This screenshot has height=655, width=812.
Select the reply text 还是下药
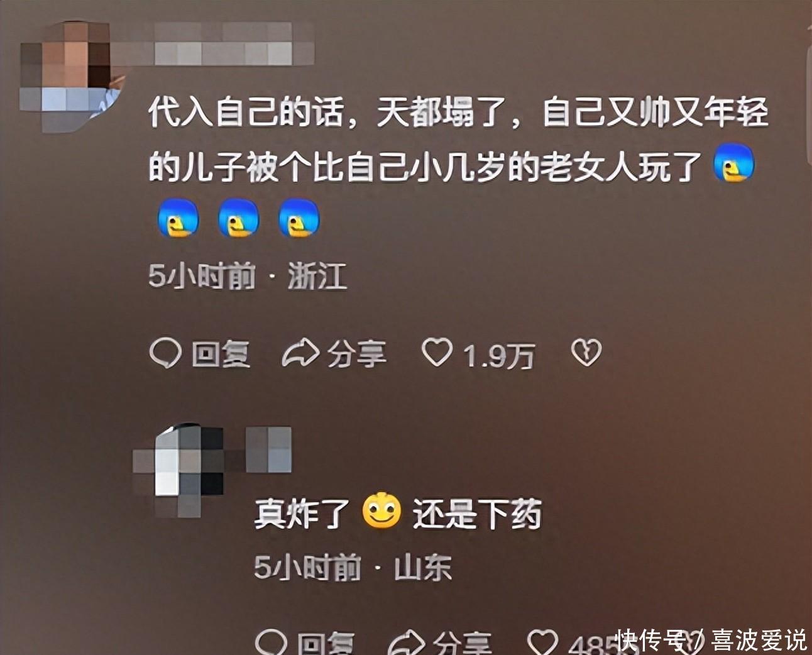coord(477,514)
